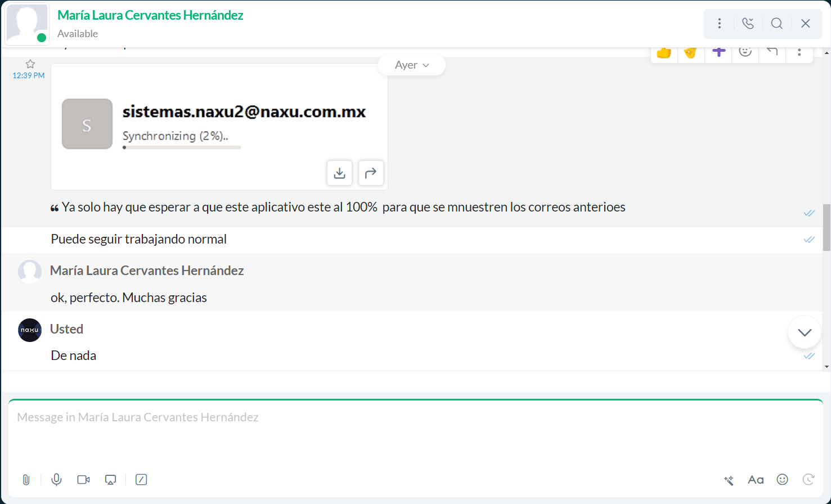Viewport: 831px width, 504px height.
Task: Open more actions menu for the message
Action: pyautogui.click(x=799, y=53)
